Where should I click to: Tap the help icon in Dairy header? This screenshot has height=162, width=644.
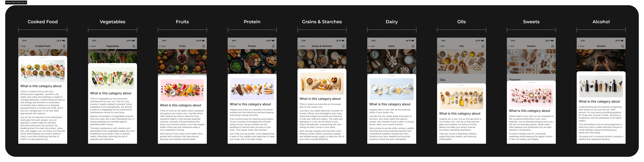(413, 46)
